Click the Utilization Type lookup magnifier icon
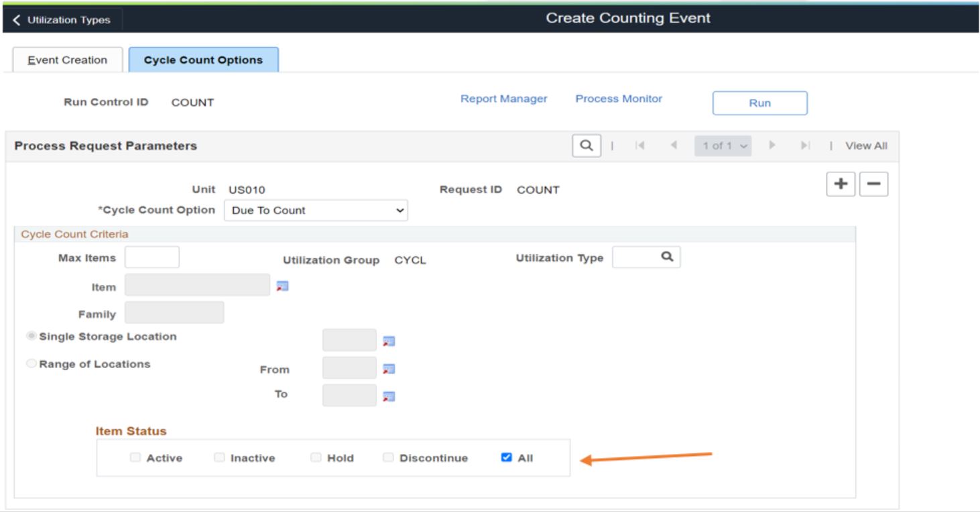Viewport: 980px width, 513px height. point(666,258)
